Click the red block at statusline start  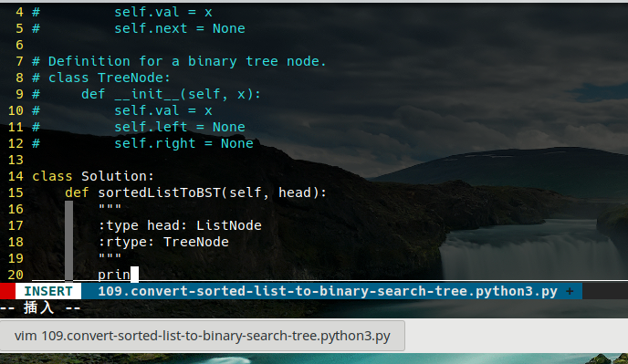pyautogui.click(x=7, y=291)
